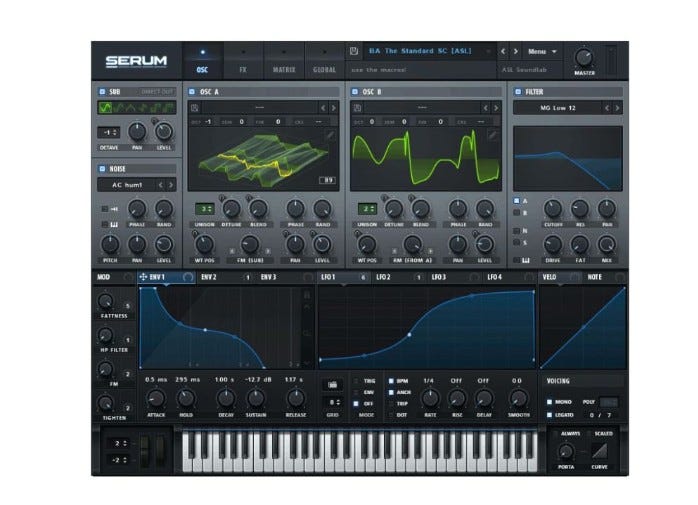The image size is (698, 505).
Task: Toggle the FILTER enable switch
Action: (x=518, y=92)
